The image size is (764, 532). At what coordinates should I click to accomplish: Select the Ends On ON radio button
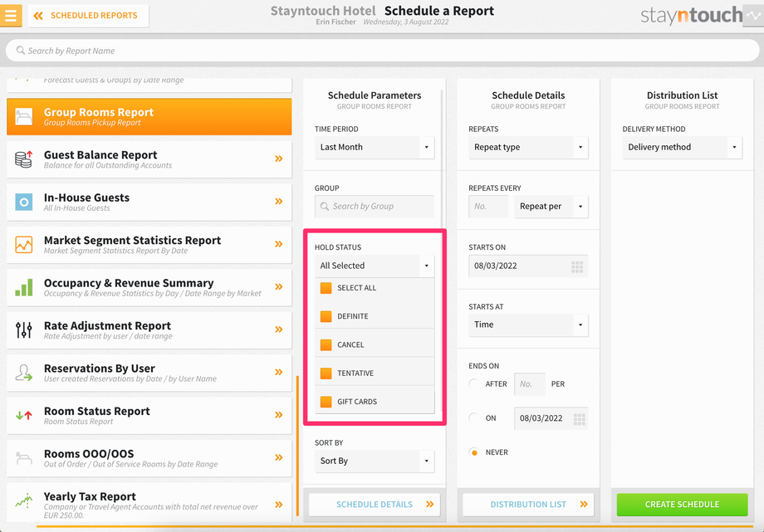tap(473, 418)
